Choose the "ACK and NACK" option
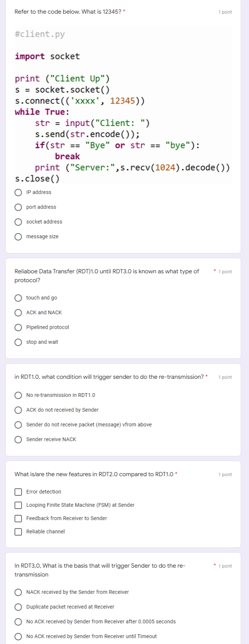This screenshot has height=644, width=249. point(18,312)
